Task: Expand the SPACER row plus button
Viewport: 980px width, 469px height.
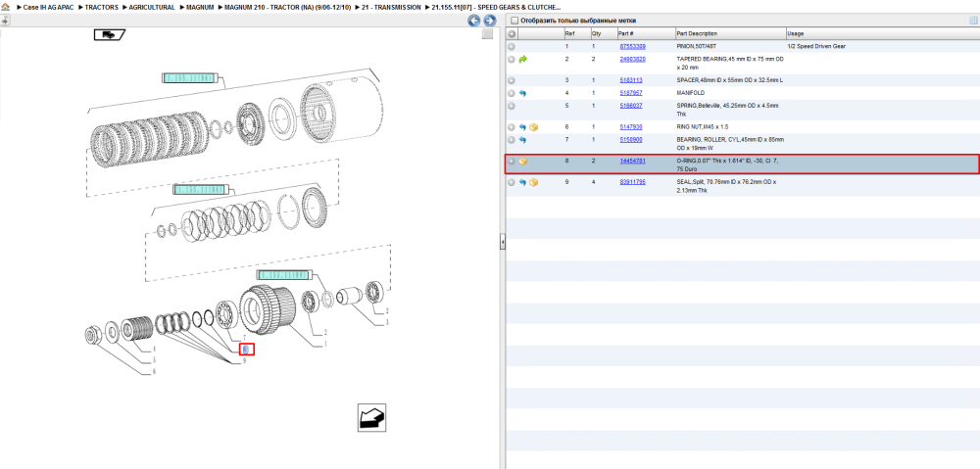Action: click(512, 80)
